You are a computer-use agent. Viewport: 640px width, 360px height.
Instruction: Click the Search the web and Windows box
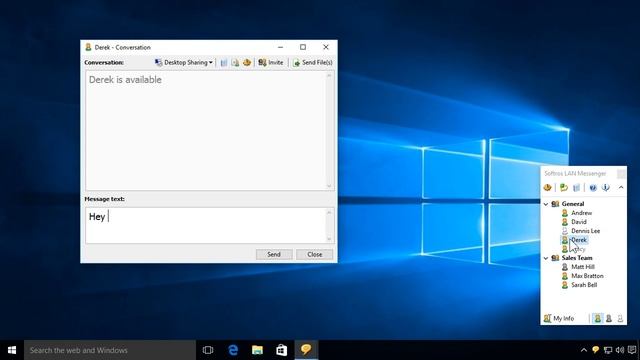pos(110,350)
